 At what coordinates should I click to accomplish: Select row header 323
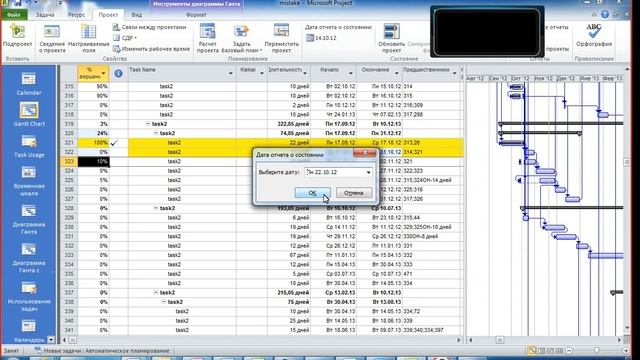tap(69, 161)
